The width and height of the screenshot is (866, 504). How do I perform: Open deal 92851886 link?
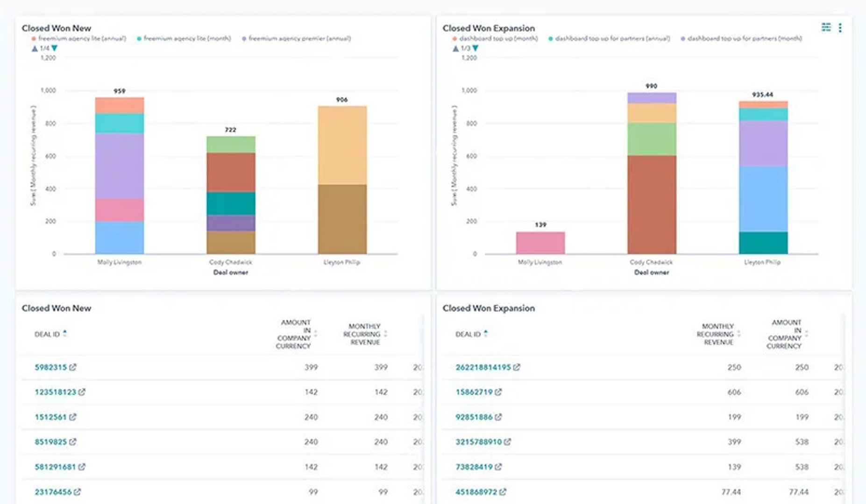tap(474, 417)
